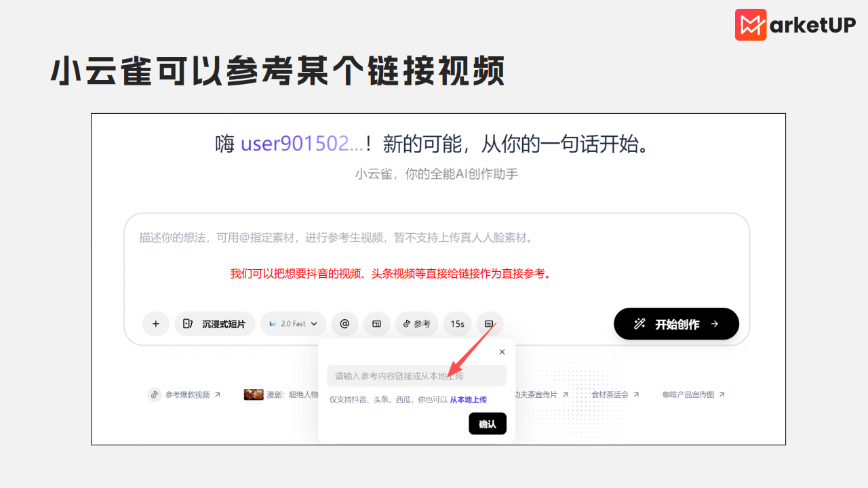Screen dimensions: 868x488
Task: Click the 参考 reference button
Action: click(416, 324)
